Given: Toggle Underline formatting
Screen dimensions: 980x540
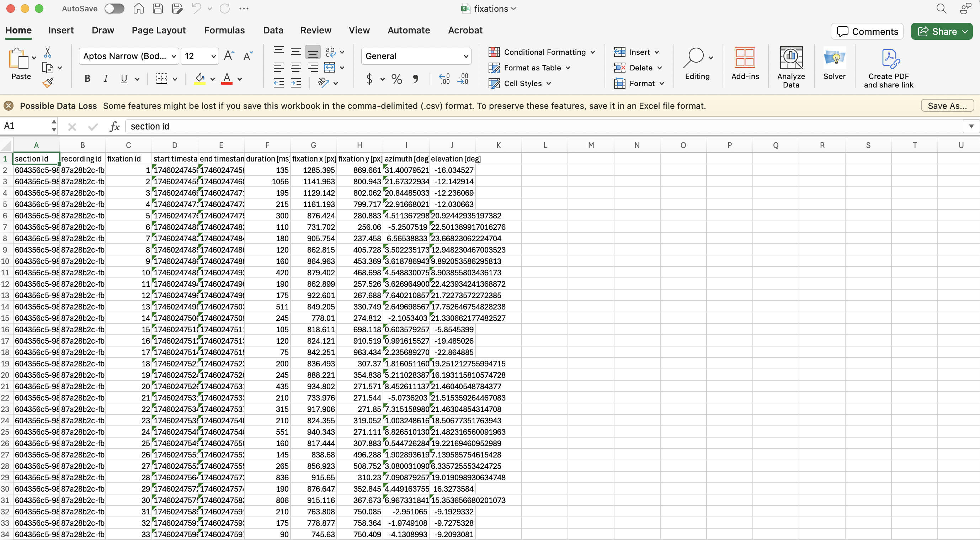Looking at the screenshot, I should point(124,79).
